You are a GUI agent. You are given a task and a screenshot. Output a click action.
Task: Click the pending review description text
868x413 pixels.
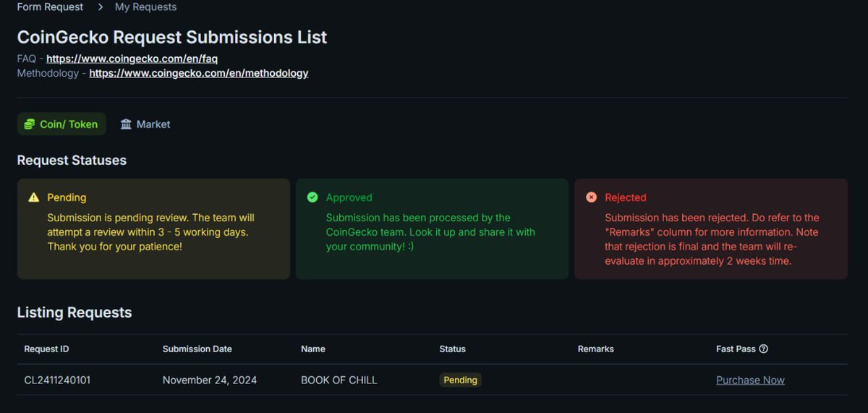tap(150, 232)
